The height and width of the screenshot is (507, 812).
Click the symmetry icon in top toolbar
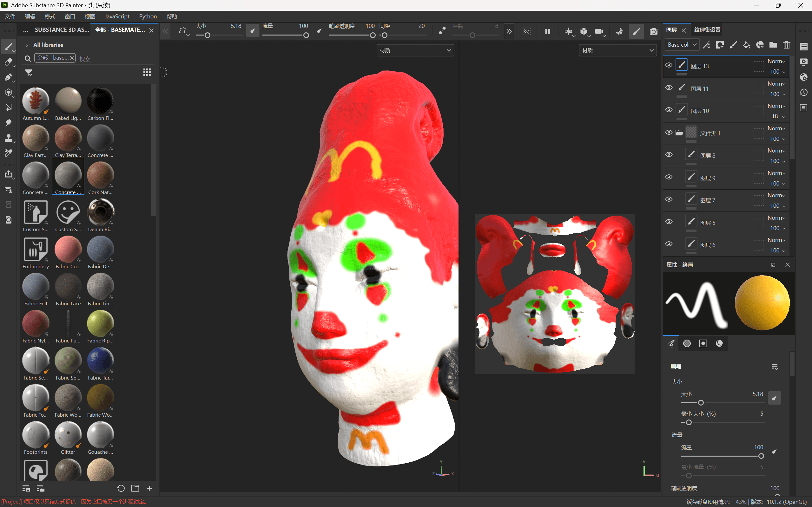pyautogui.click(x=568, y=31)
